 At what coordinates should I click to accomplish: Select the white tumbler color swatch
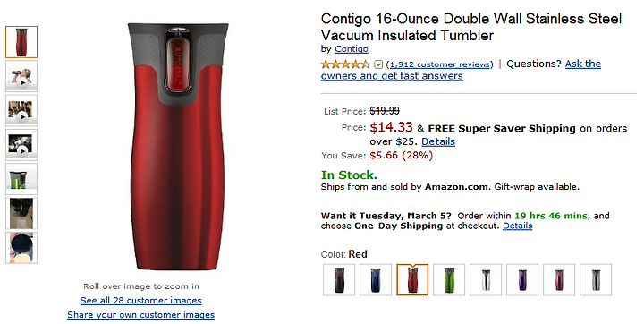tap(486, 279)
